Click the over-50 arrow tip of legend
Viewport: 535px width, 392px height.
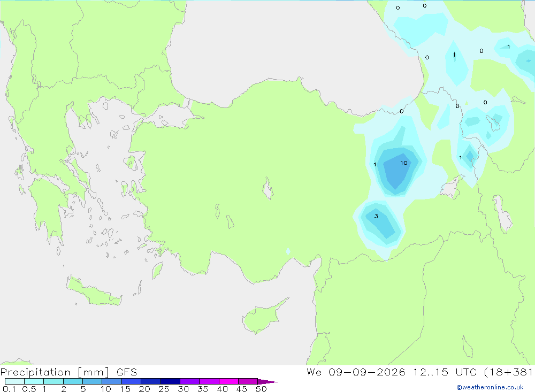[267, 382]
